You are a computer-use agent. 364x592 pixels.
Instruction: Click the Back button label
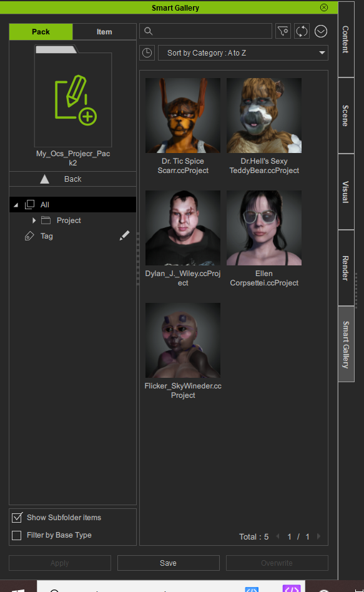pyautogui.click(x=73, y=179)
